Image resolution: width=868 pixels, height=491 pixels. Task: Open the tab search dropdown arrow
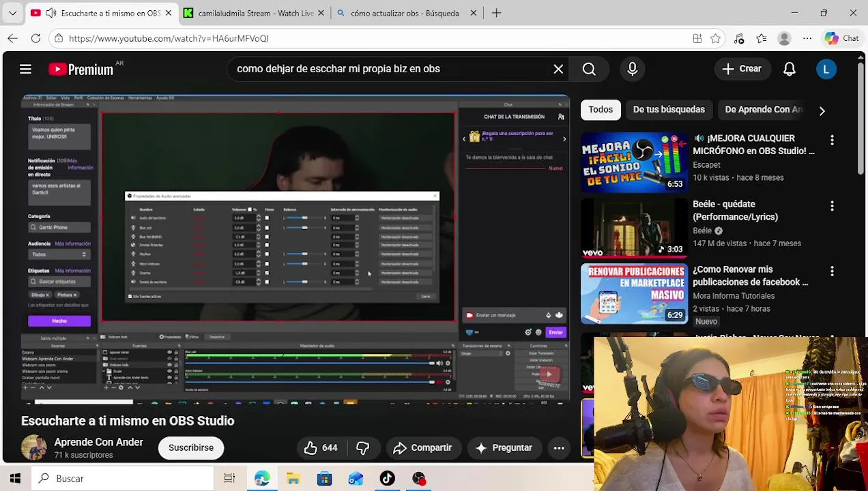coord(13,13)
